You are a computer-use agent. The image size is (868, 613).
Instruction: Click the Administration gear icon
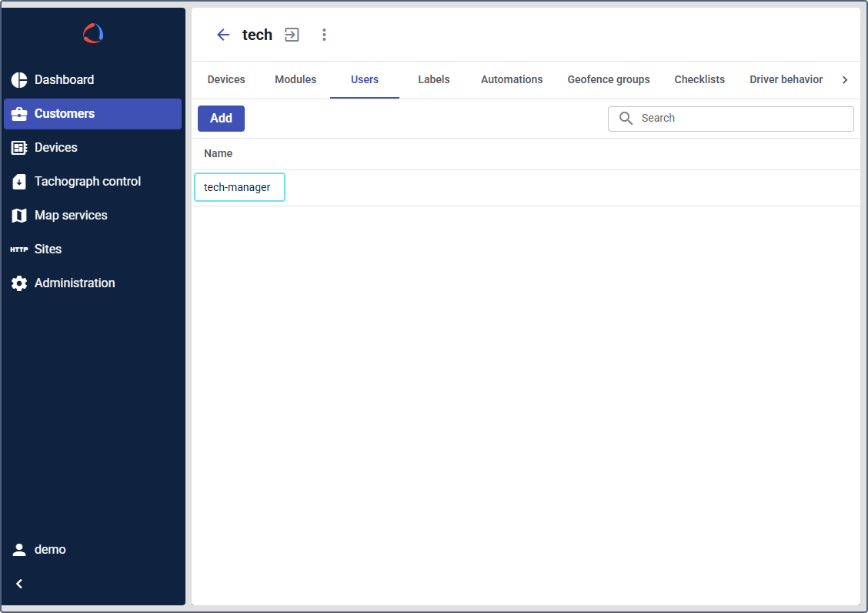19,283
